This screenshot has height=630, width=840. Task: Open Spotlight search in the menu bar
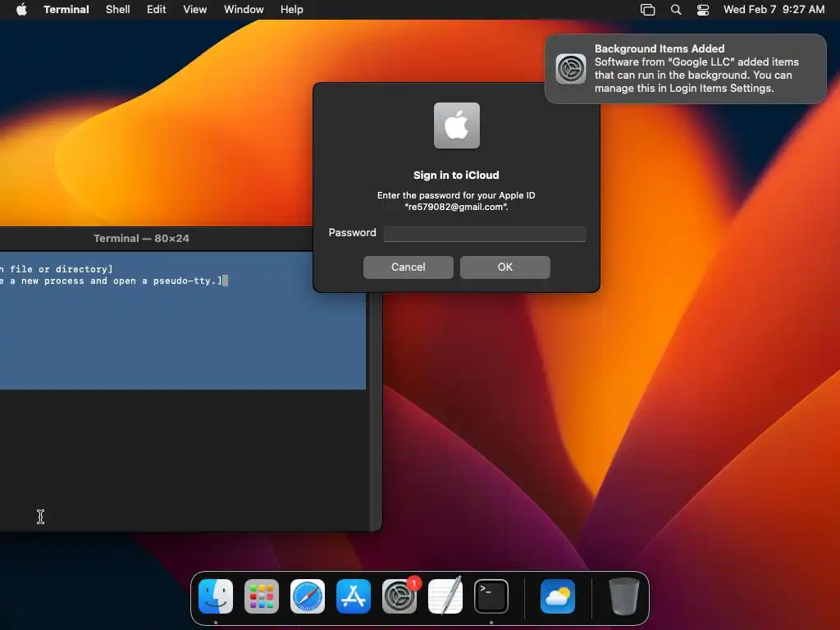pyautogui.click(x=676, y=10)
